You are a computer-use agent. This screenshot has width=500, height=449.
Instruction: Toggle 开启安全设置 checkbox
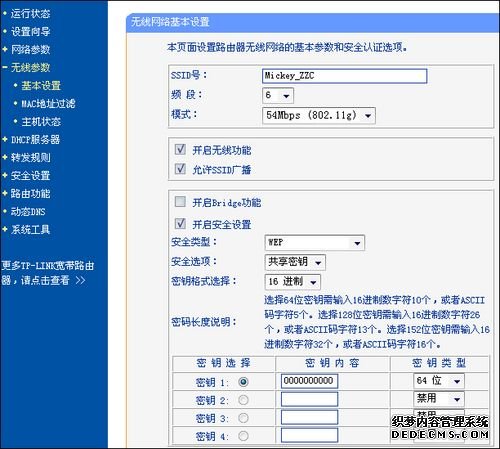click(x=180, y=223)
